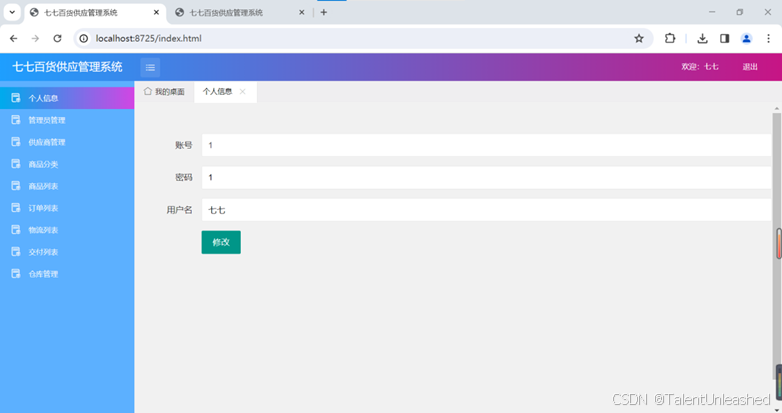Click 退出 to log out

[750, 67]
